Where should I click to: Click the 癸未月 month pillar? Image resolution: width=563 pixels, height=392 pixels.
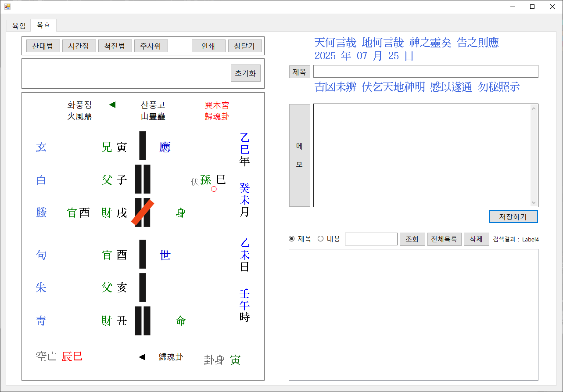click(245, 200)
